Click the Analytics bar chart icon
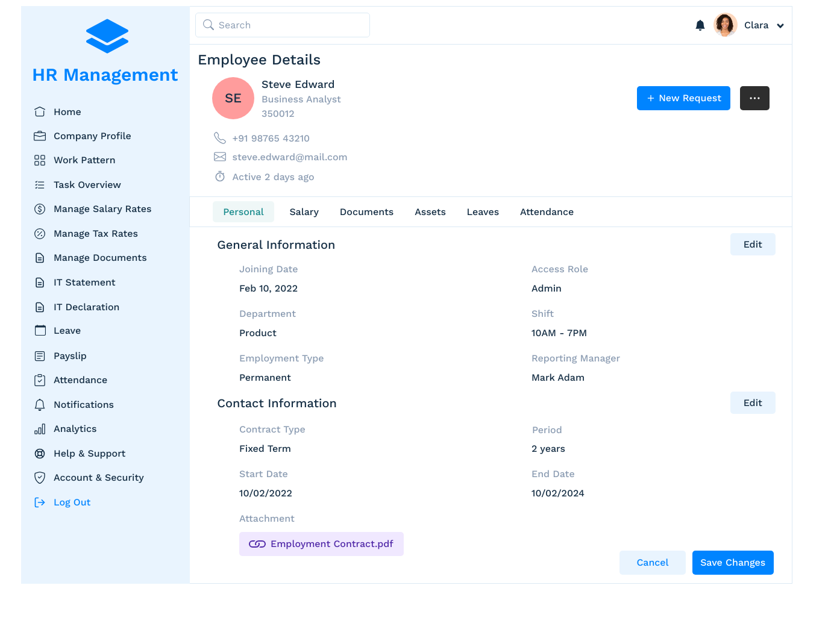 [40, 429]
